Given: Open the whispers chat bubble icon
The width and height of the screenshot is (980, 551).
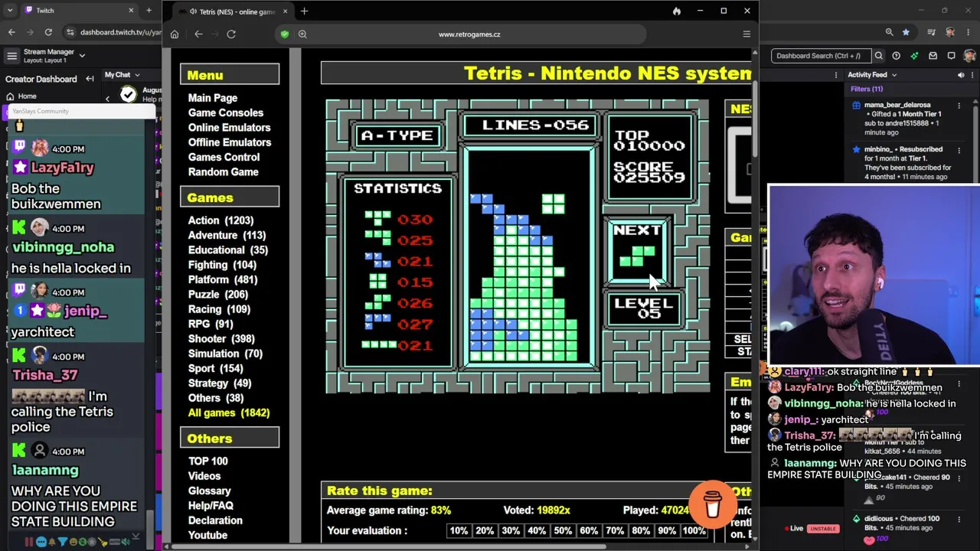Looking at the screenshot, I should tap(951, 56).
